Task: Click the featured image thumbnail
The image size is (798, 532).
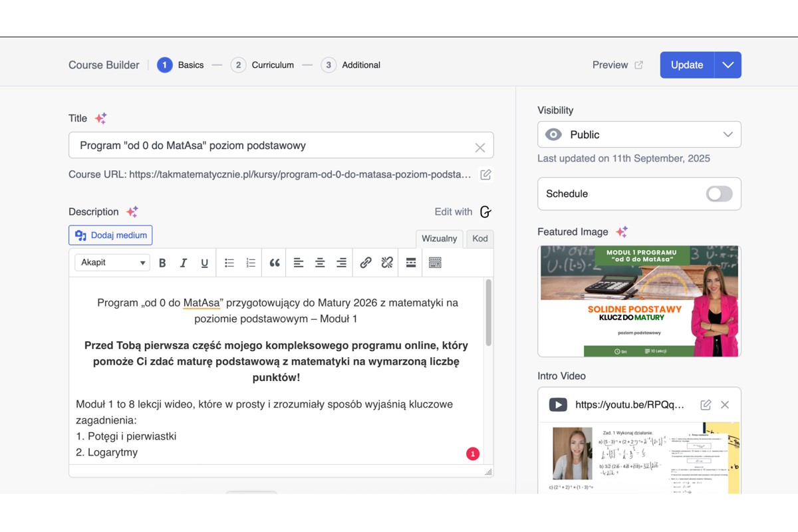Action: pyautogui.click(x=639, y=301)
